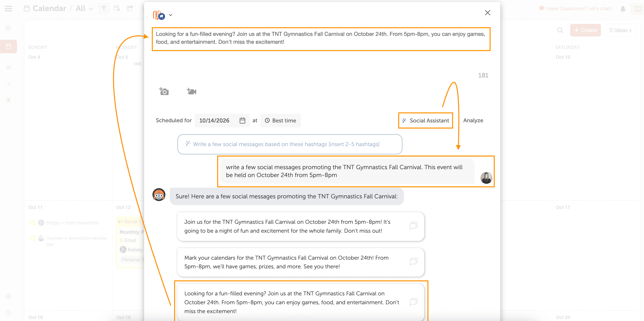This screenshot has height=321, width=644.
Task: Open the Best time dropdown
Action: 280,120
